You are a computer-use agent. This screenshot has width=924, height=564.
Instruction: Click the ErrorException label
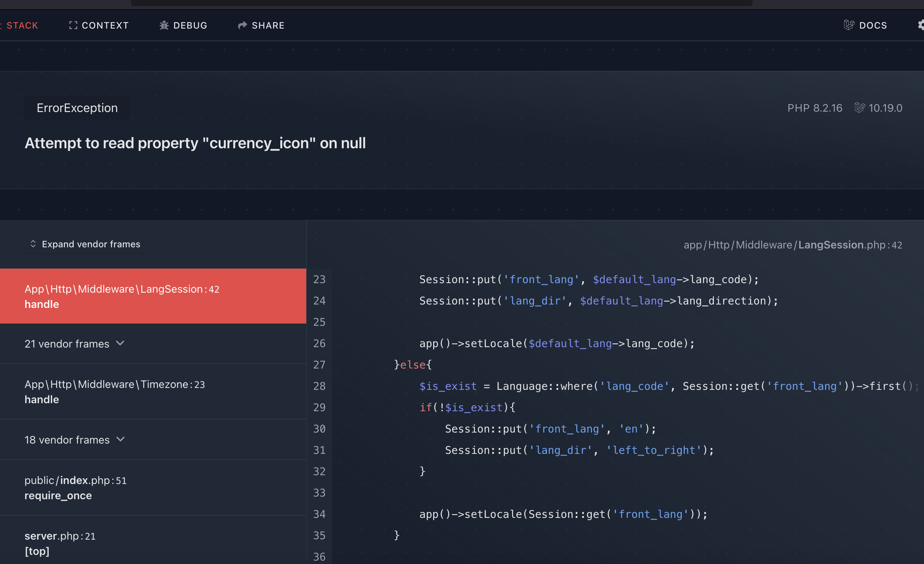point(77,108)
